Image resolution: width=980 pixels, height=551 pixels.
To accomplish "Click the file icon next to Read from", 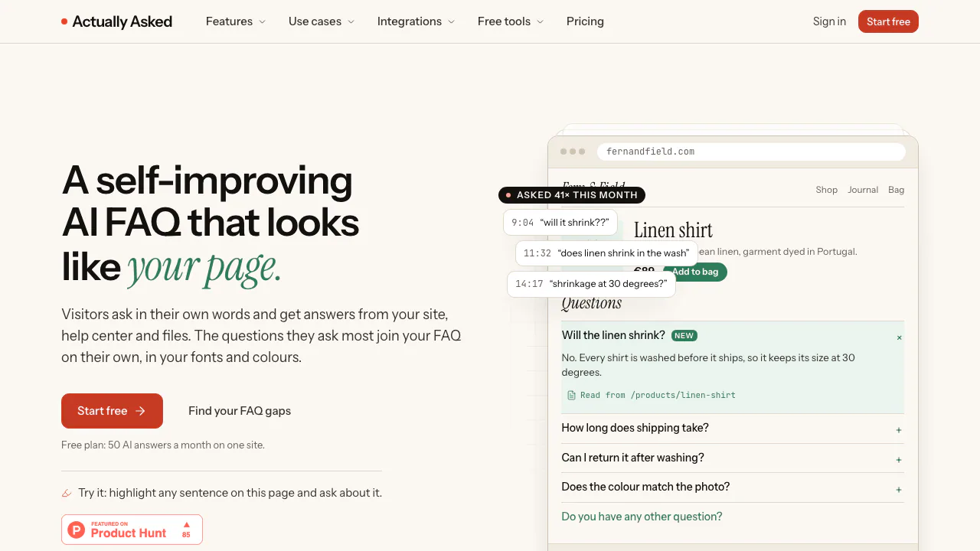I will (571, 396).
